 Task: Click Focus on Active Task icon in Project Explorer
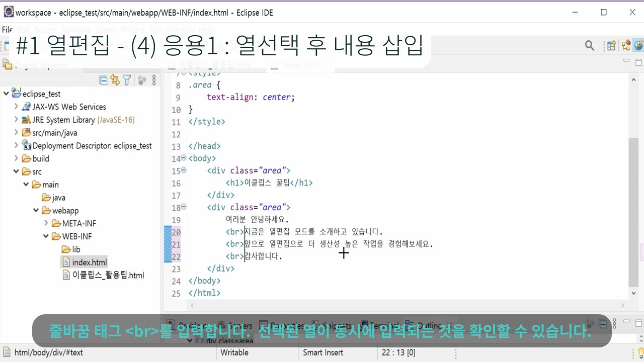(142, 80)
